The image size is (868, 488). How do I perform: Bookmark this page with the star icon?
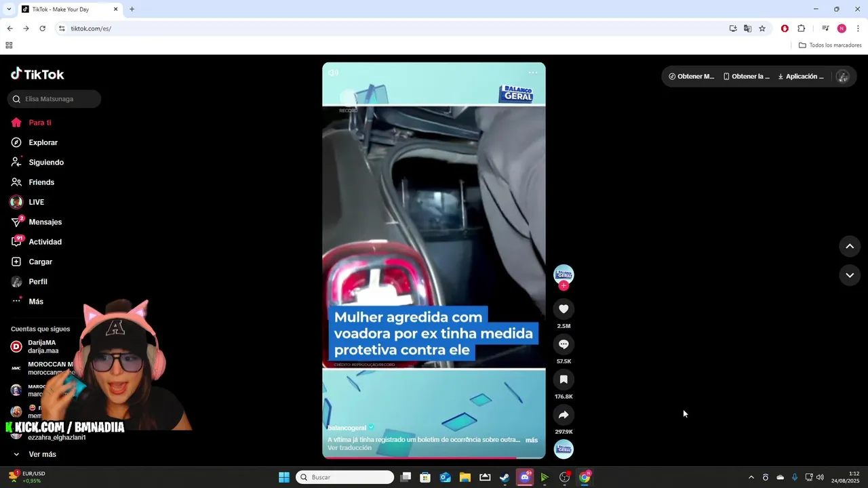[762, 28]
